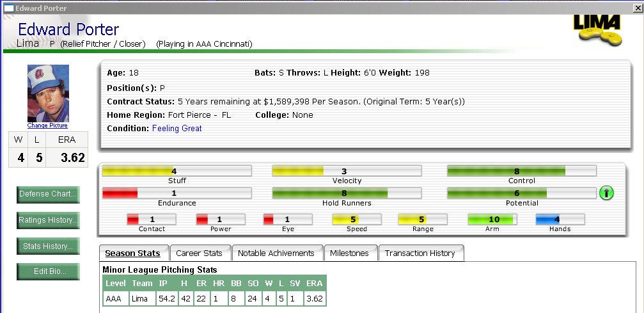Click the Lima team logo
This screenshot has width=644, height=313.
[597, 30]
